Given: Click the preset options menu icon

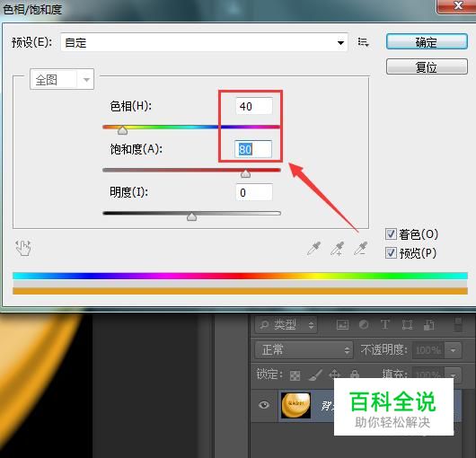Looking at the screenshot, I should point(363,42).
